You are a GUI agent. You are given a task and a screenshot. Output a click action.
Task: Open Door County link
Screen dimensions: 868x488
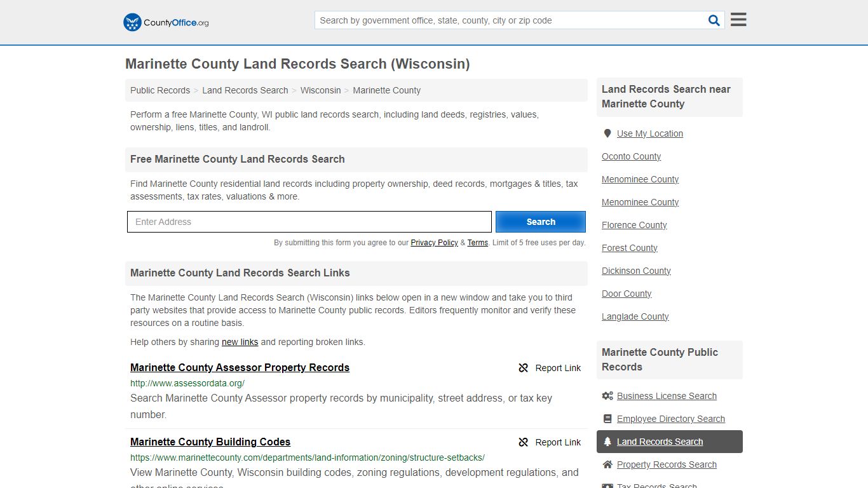(627, 294)
